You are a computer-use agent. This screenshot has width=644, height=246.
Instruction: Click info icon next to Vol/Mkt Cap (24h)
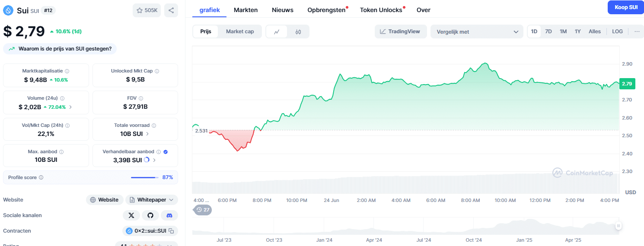(67, 126)
